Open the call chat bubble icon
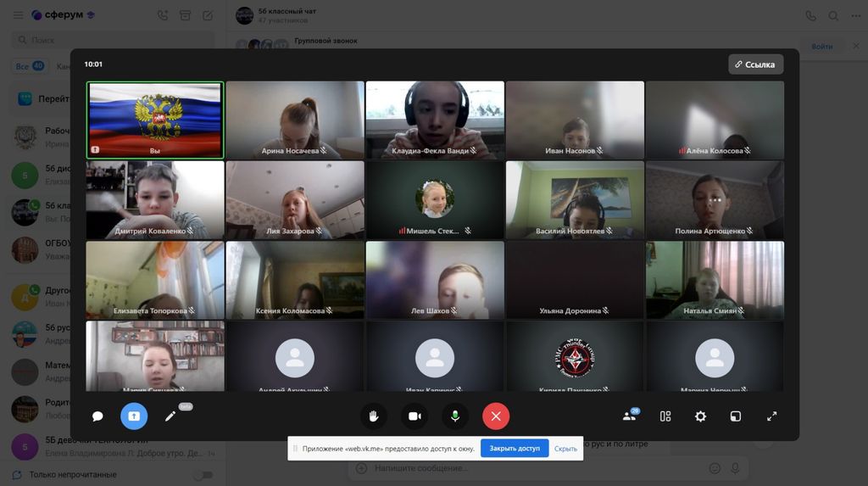The image size is (868, 486). point(97,416)
